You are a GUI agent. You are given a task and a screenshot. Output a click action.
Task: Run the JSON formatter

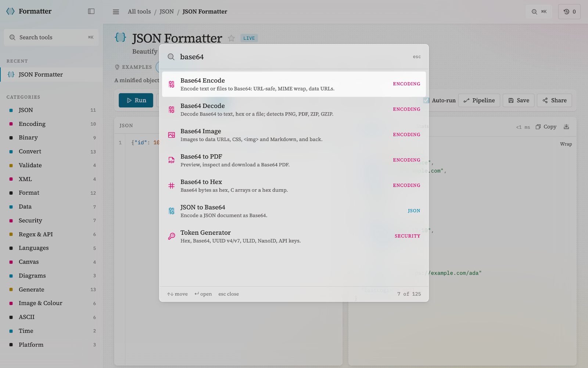pyautogui.click(x=136, y=100)
